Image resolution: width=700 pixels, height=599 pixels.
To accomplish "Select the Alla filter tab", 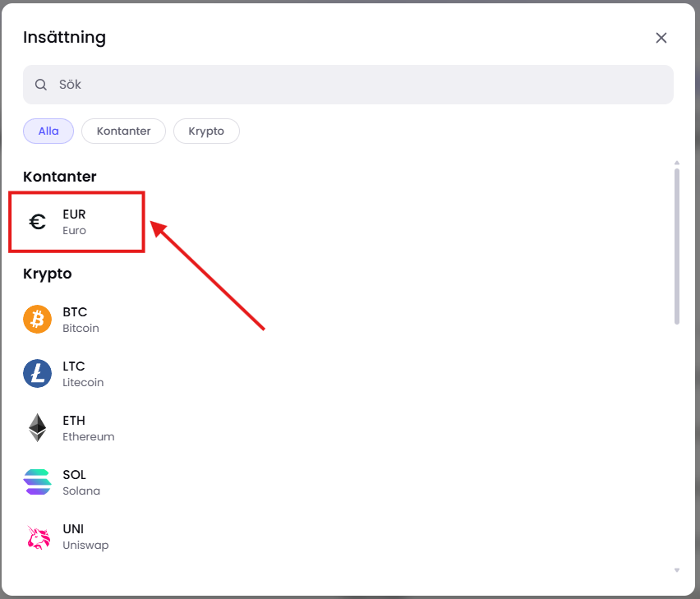I will click(48, 131).
